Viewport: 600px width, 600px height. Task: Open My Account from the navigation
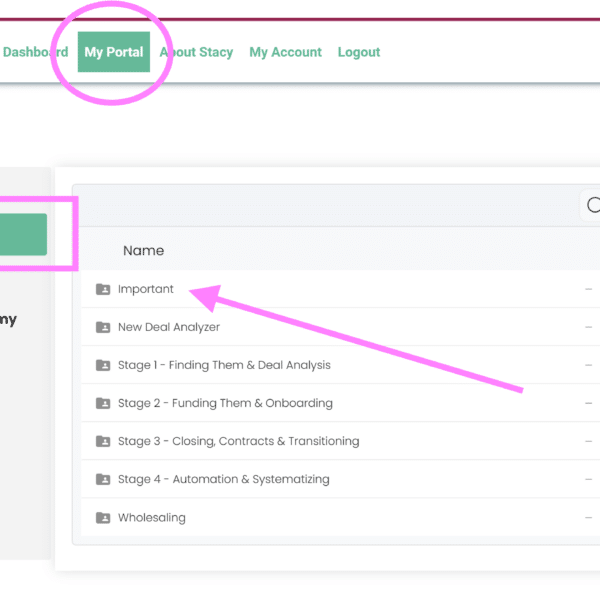click(285, 52)
